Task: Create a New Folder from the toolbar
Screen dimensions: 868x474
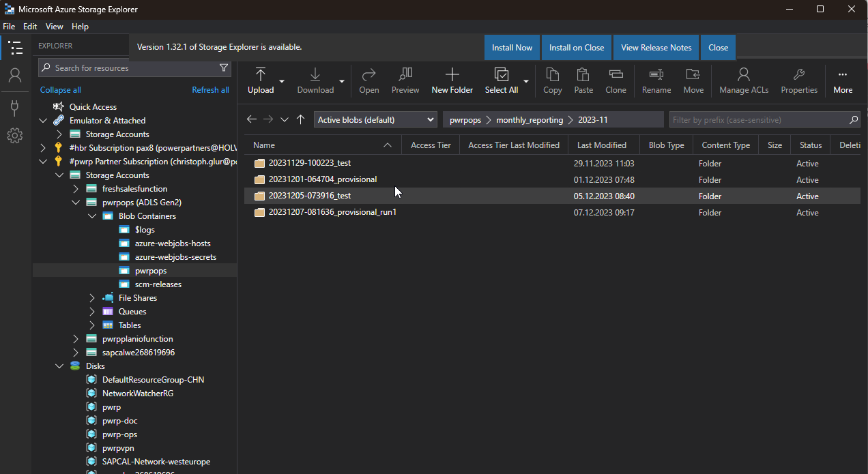Action: 452,81
